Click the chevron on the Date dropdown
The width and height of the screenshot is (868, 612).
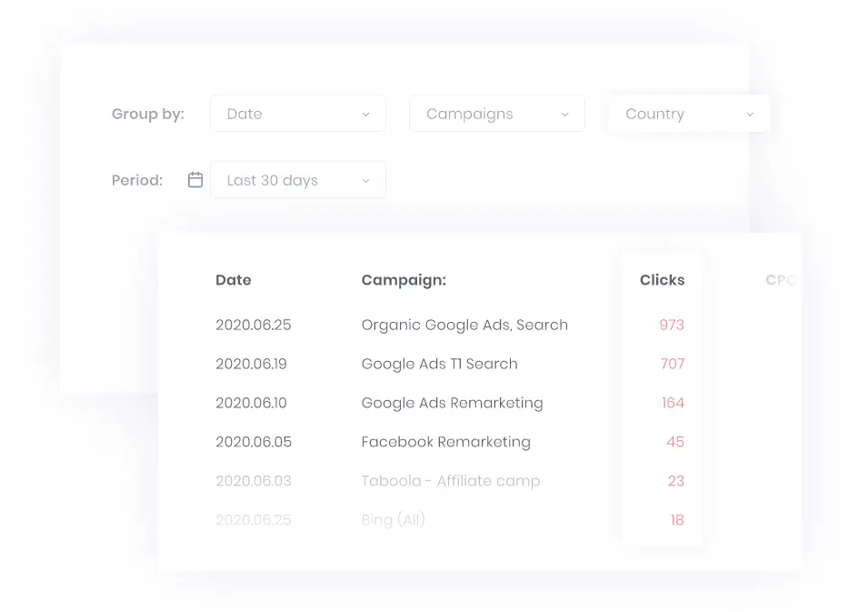tap(365, 114)
